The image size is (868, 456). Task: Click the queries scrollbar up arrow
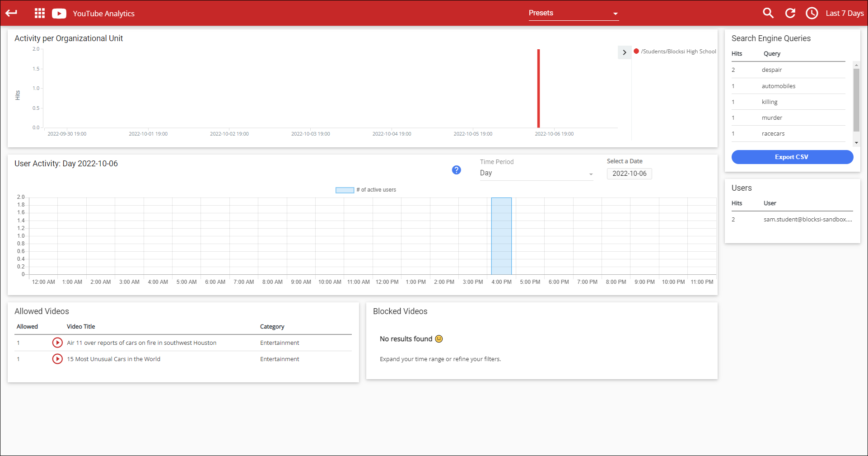point(856,65)
